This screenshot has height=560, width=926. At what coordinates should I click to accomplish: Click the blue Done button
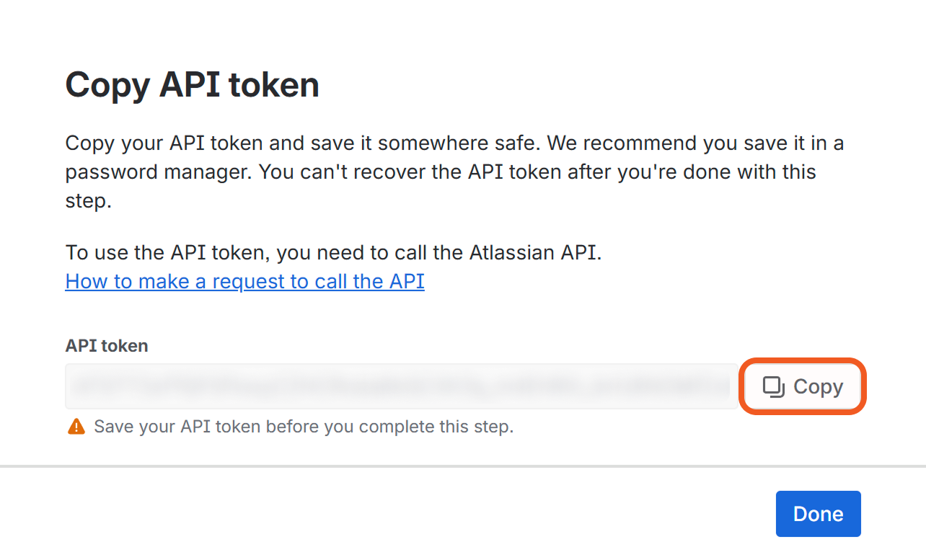[x=818, y=514]
